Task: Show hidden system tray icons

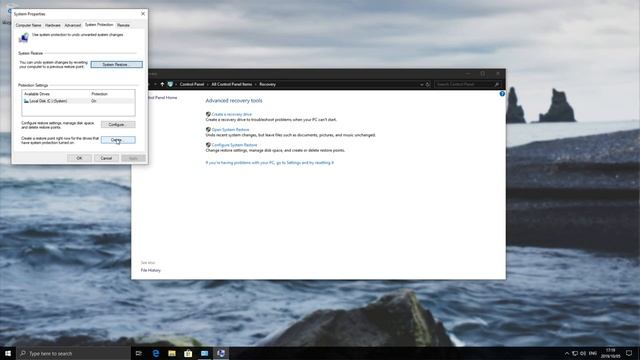Action: coord(567,353)
